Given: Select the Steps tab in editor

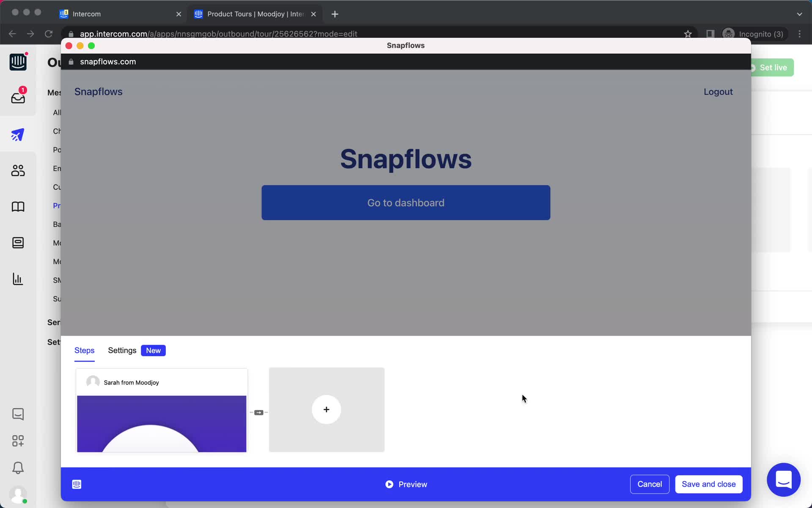Looking at the screenshot, I should coord(84,350).
